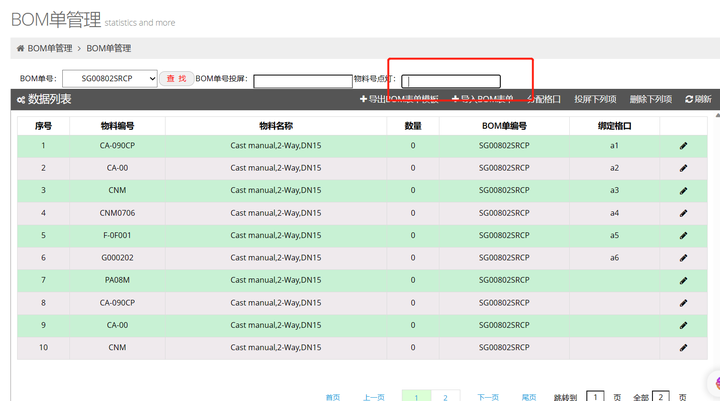Click edit pencil in F-0F001 row
Image resolution: width=720 pixels, height=401 pixels.
(x=683, y=236)
